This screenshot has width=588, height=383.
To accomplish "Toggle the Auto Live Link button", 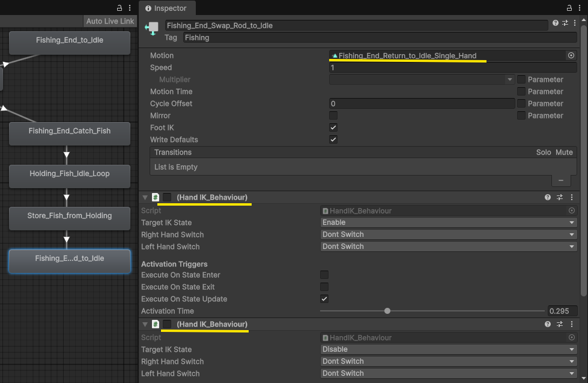I will tap(111, 21).
